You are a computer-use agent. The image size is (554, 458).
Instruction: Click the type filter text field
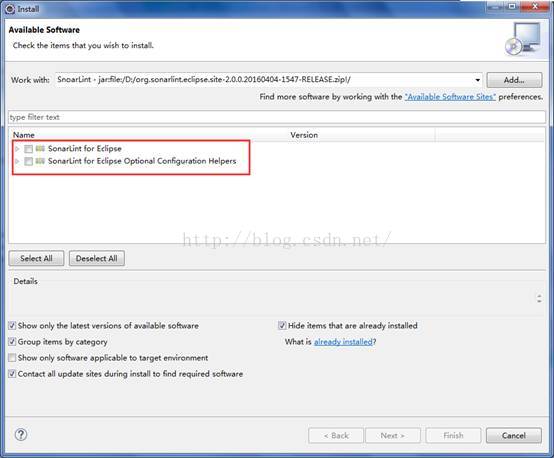(277, 117)
